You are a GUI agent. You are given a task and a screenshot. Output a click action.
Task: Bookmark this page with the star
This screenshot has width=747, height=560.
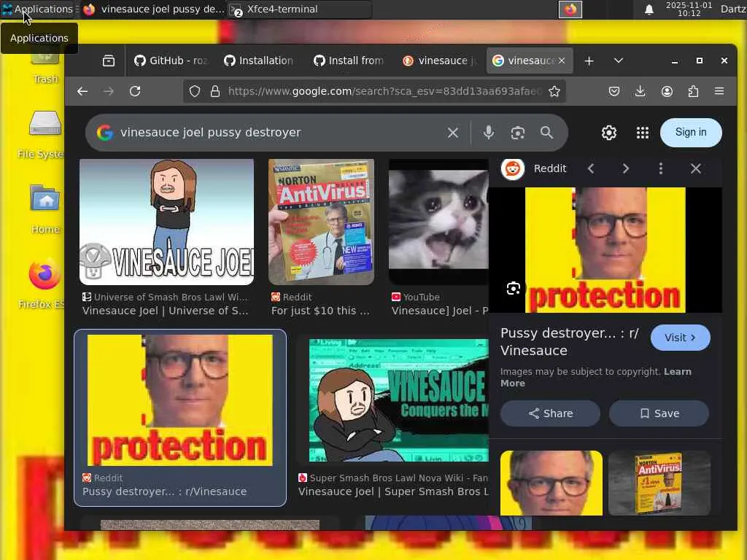point(554,91)
